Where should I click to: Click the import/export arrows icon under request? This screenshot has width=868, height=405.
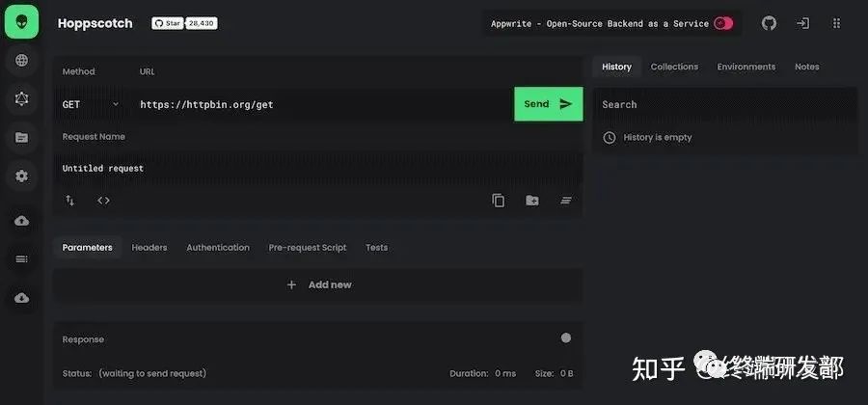click(69, 201)
